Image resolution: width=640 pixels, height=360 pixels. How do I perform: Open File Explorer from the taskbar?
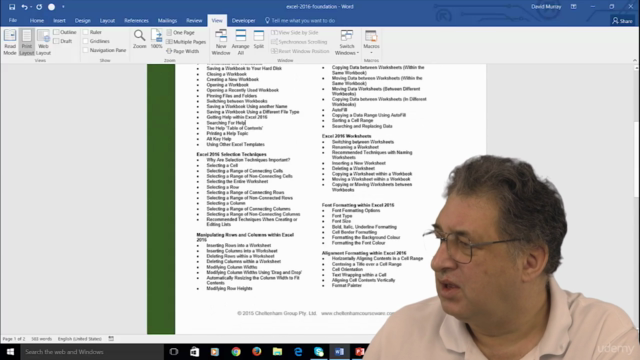[x=277, y=352]
